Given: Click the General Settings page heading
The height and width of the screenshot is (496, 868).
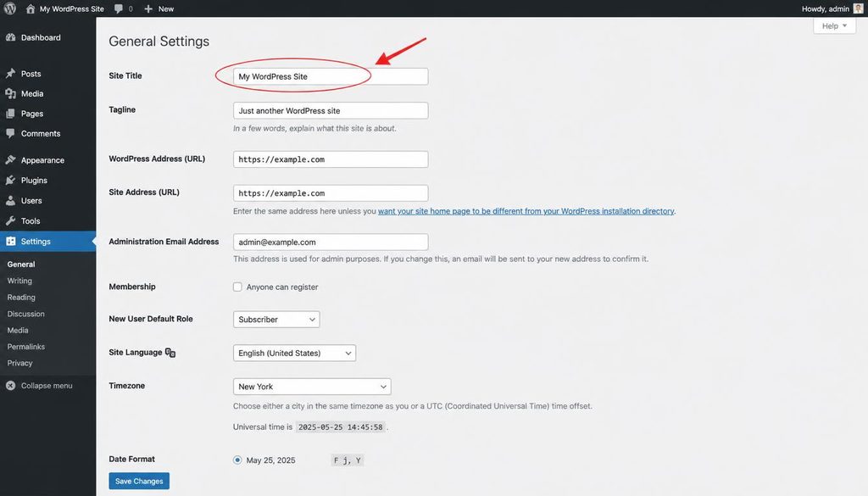Looking at the screenshot, I should tap(159, 42).
